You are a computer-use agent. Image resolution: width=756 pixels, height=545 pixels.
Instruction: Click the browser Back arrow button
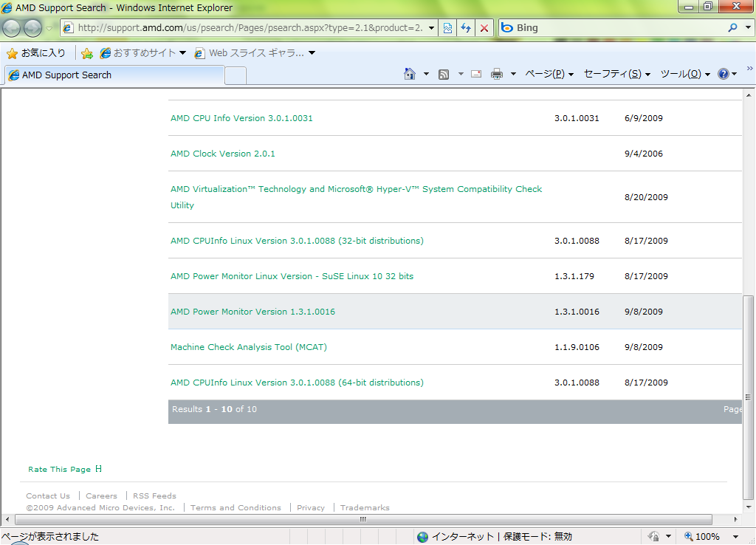12,28
